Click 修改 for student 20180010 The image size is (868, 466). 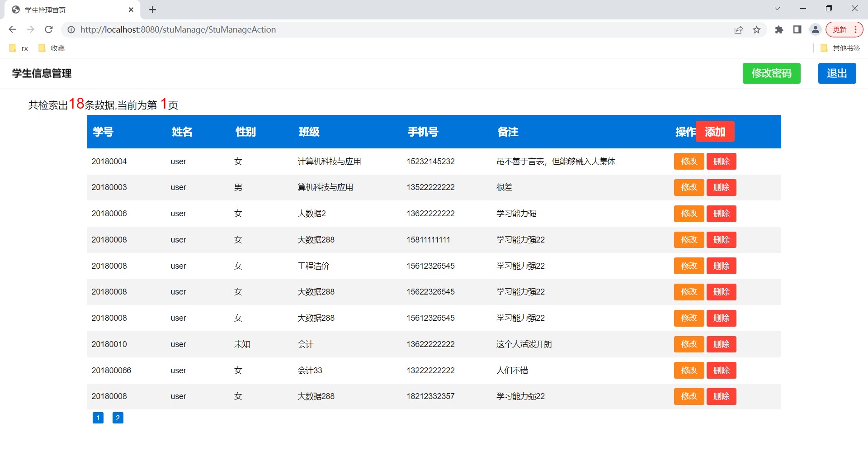(x=689, y=344)
